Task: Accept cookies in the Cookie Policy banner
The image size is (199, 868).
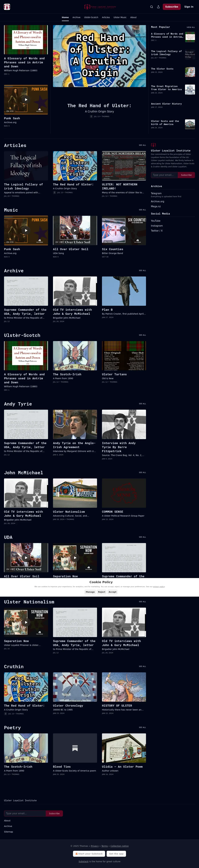Action: 112,592
